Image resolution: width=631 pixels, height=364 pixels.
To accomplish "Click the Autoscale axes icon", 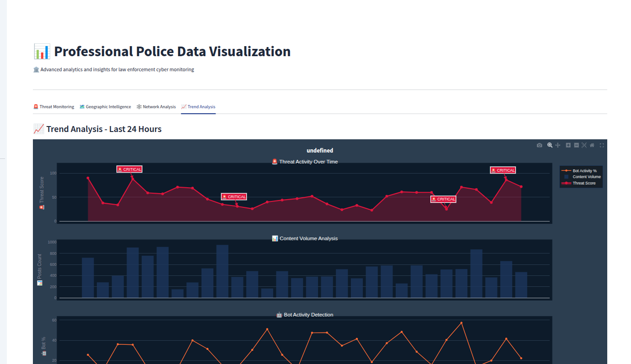I will [584, 145].
